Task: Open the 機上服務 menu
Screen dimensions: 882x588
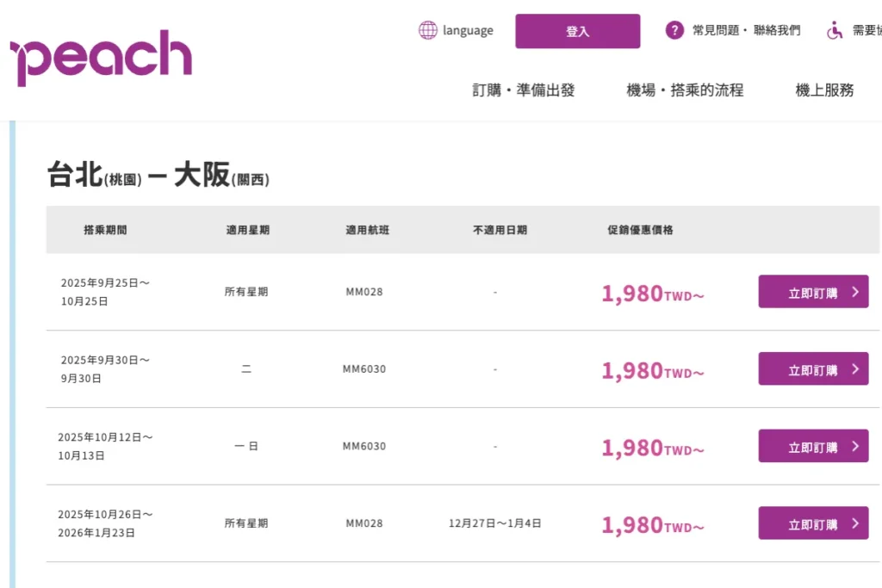Action: coord(824,90)
